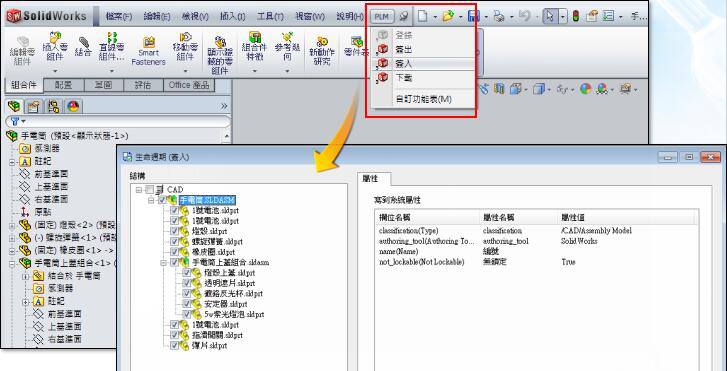Image resolution: width=727 pixels, height=371 pixels.
Task: Click the PLM toolbar button
Action: [x=382, y=17]
